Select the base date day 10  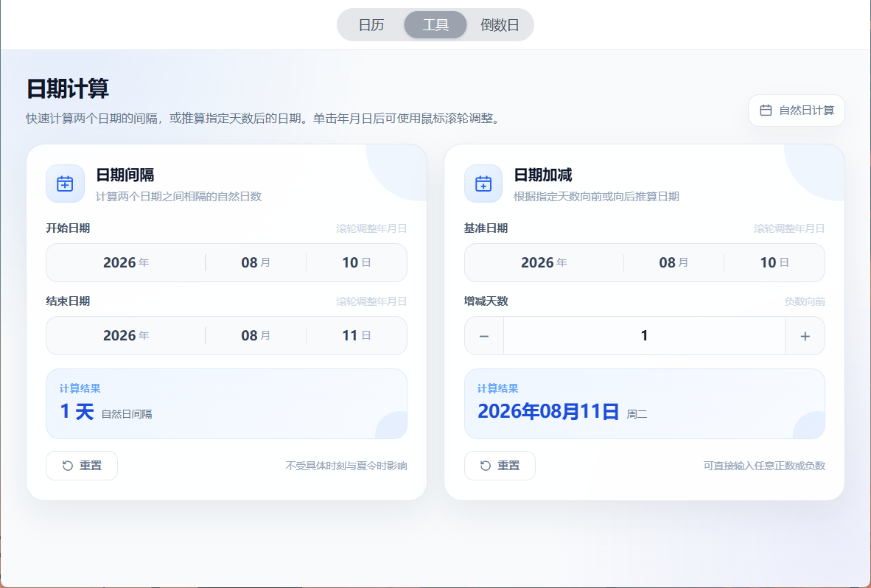coord(774,262)
